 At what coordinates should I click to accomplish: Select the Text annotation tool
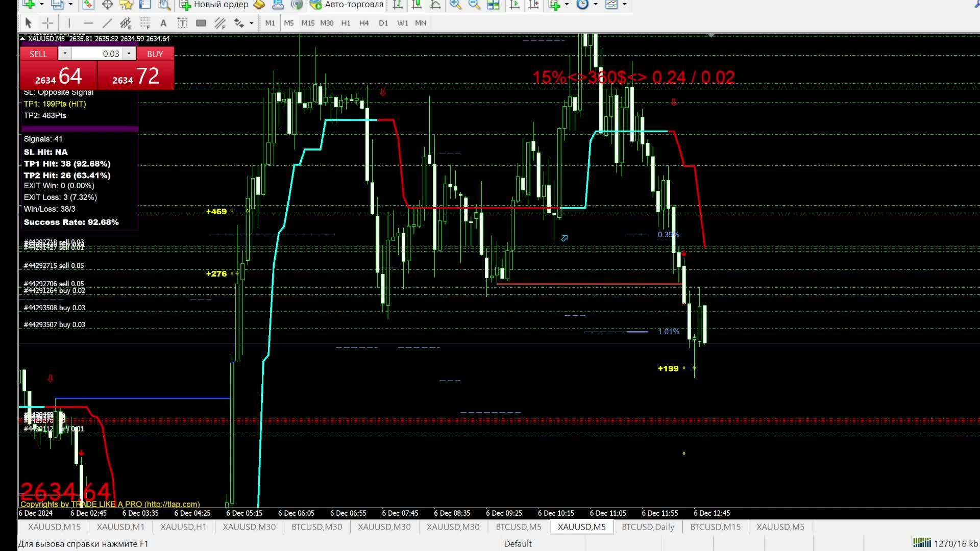pos(164,23)
